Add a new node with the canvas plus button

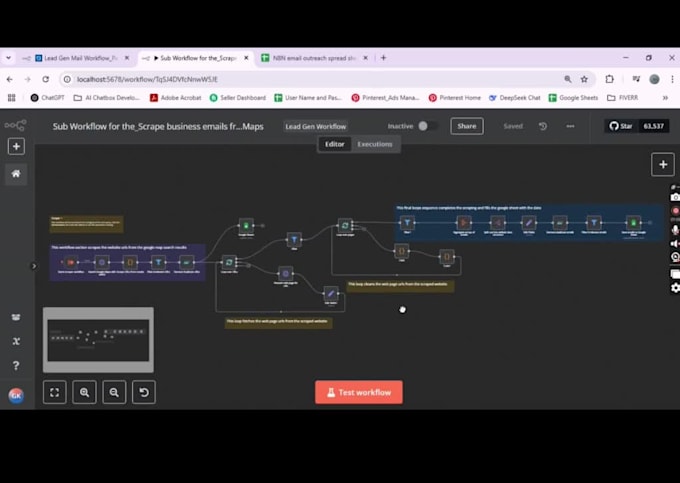[662, 164]
